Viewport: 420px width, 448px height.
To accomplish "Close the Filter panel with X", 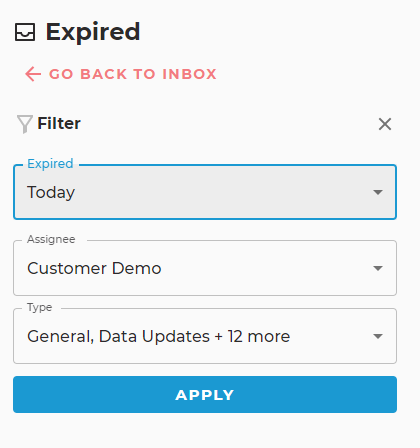I will click(x=385, y=124).
